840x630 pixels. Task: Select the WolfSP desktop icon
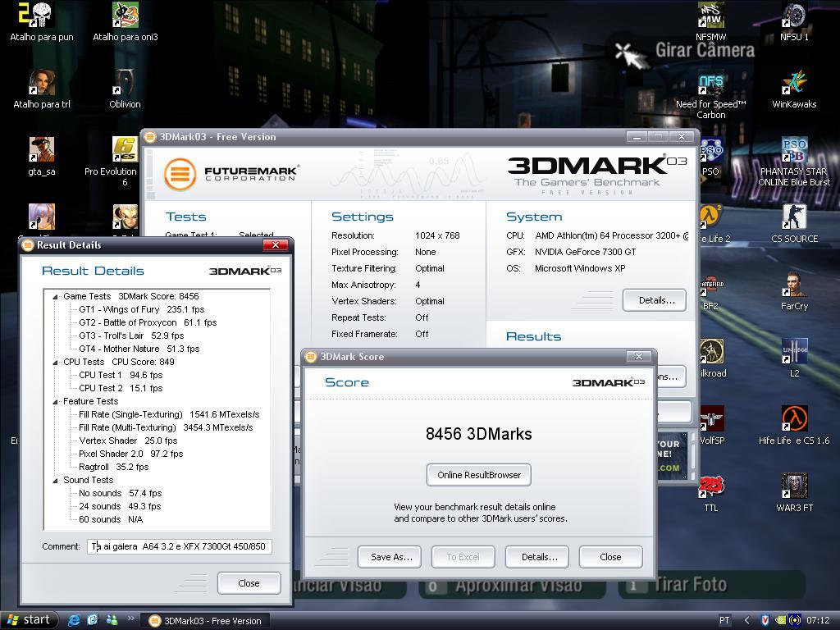(712, 426)
